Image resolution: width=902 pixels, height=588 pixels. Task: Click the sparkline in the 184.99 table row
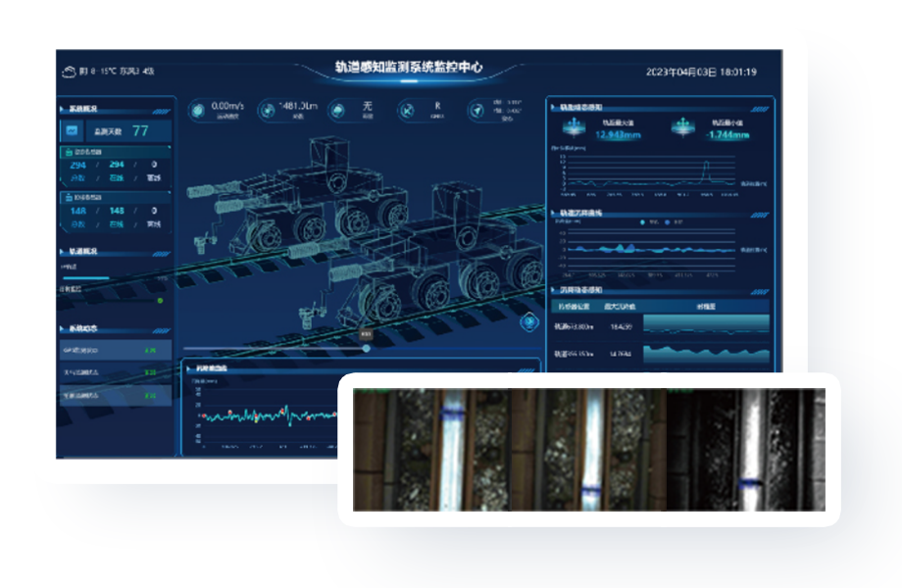point(707,326)
